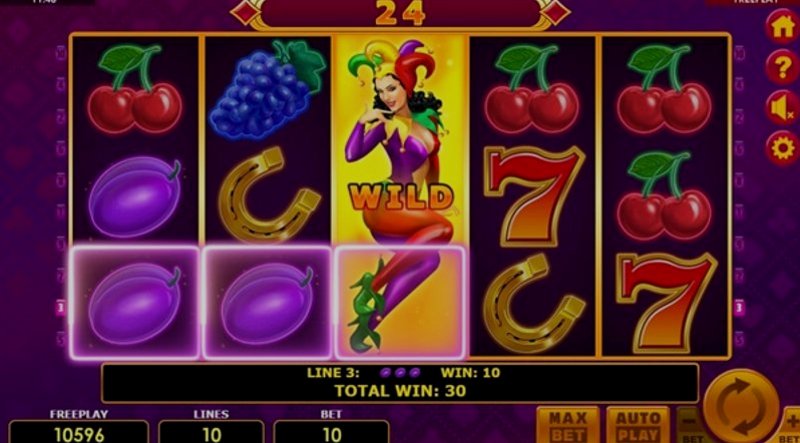
Task: Select the highlighted line 3 marker on left
Action: click(61, 308)
